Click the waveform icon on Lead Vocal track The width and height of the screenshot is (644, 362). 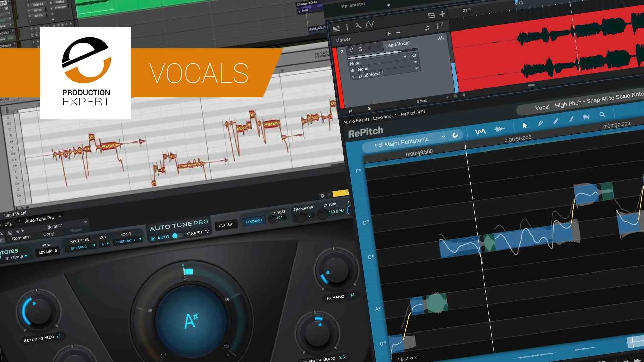tap(441, 38)
